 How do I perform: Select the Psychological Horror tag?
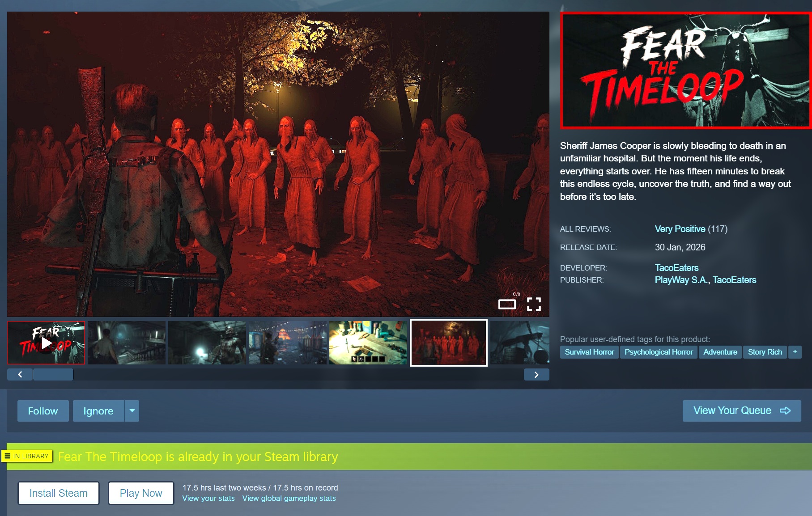coord(659,352)
